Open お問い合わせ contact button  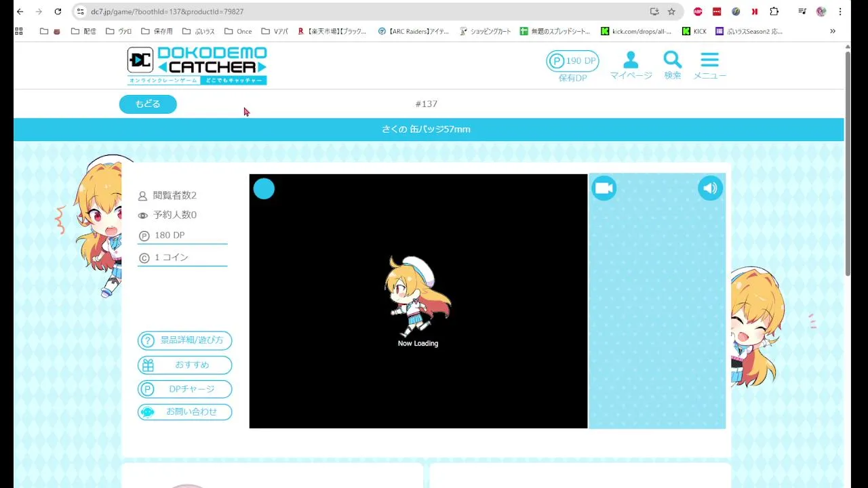(184, 411)
